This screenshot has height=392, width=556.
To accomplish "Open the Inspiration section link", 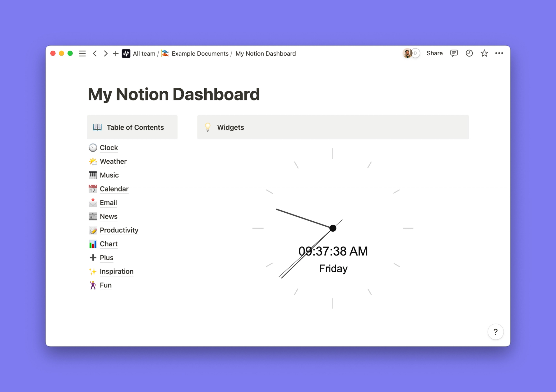I will 117,271.
